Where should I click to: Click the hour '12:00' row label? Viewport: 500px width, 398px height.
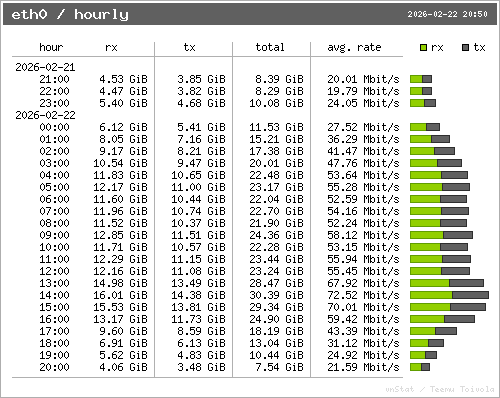tap(54, 271)
